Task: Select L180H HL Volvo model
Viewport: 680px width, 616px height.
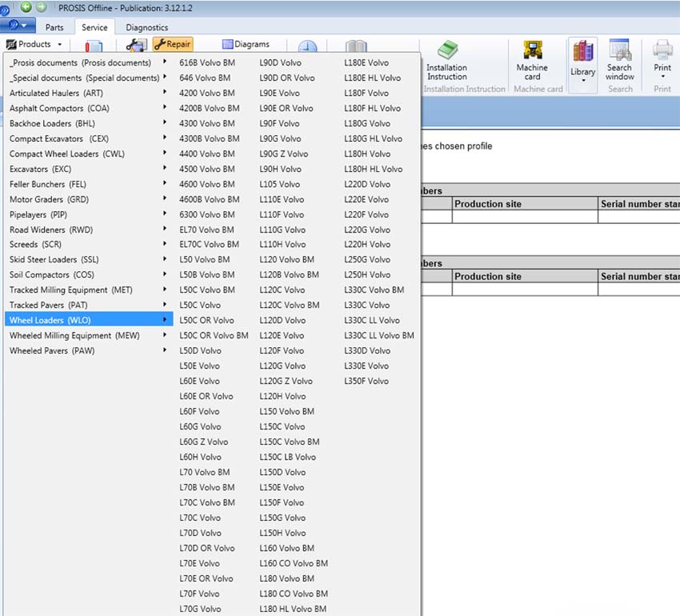Action: [x=373, y=169]
